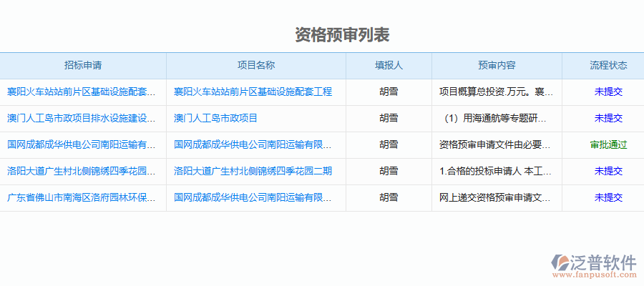Click the 招标申请 column header
644x286 pixels.
click(83, 65)
